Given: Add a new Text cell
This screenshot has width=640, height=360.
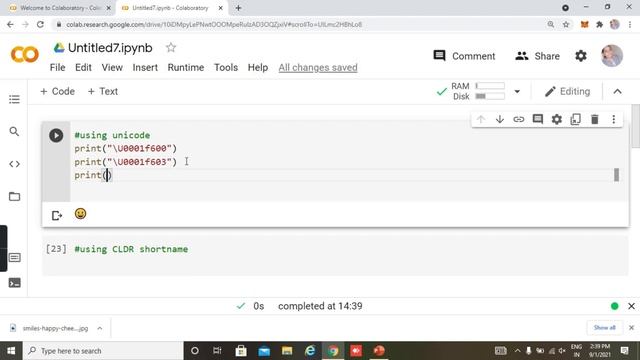Looking at the screenshot, I should coord(103,91).
